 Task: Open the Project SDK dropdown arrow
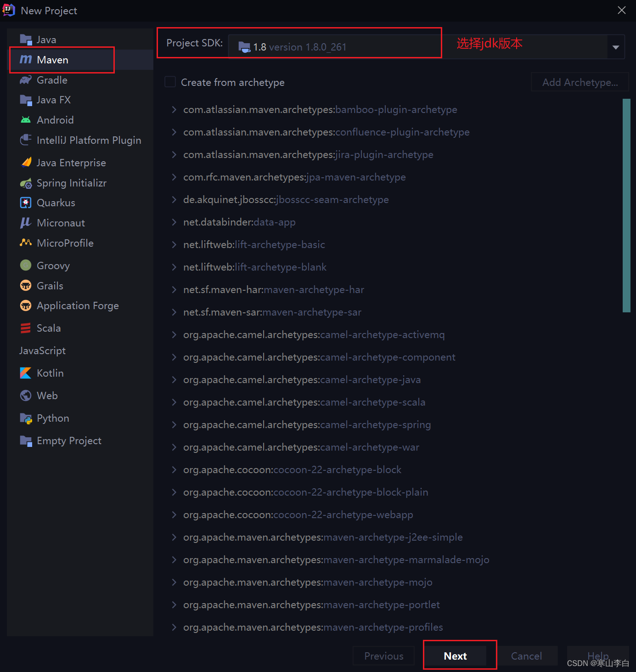[616, 47]
